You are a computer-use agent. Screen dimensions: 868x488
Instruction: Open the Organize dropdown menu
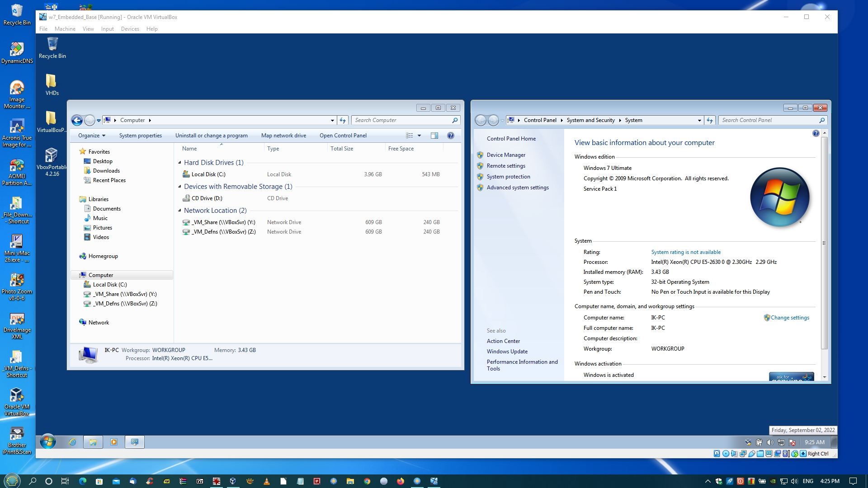(92, 136)
